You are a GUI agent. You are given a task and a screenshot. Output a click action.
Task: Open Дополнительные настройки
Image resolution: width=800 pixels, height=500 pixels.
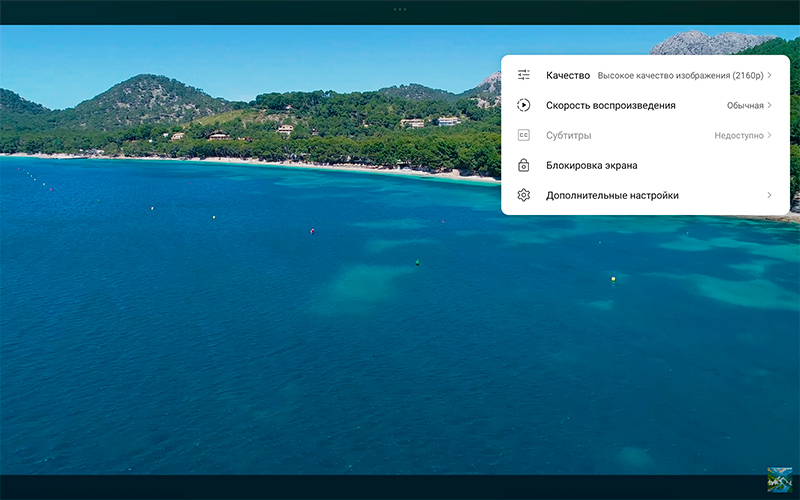click(x=612, y=195)
